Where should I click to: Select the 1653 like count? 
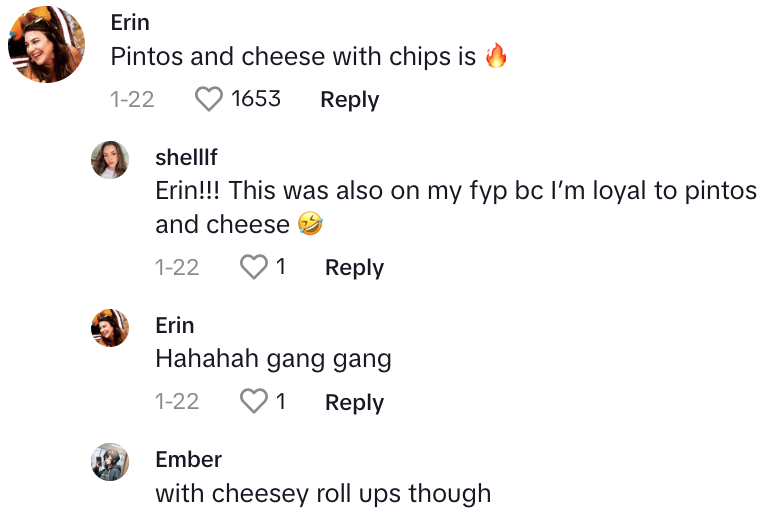pyautogui.click(x=256, y=99)
